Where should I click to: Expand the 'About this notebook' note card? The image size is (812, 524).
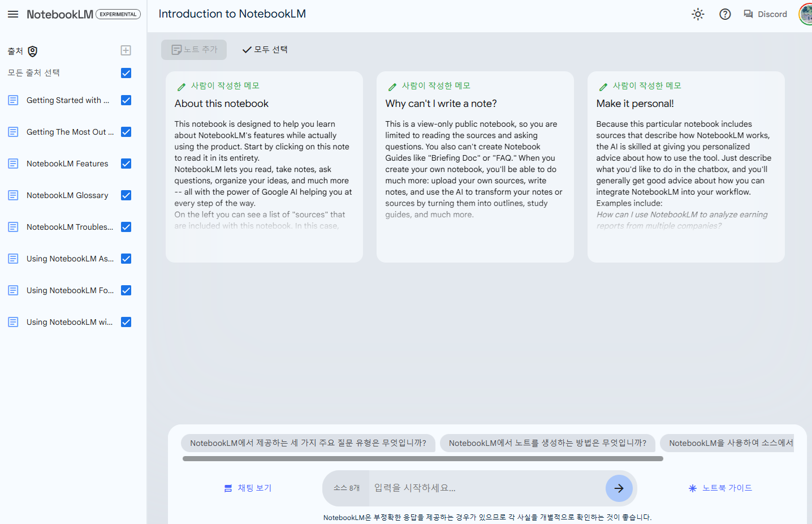(x=264, y=167)
